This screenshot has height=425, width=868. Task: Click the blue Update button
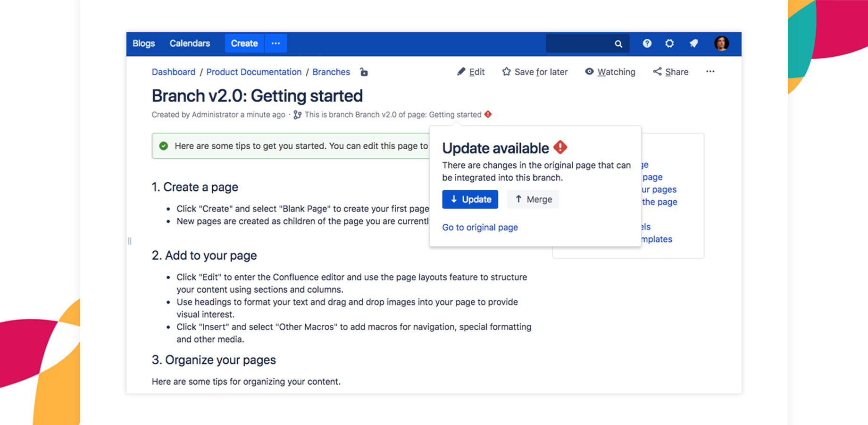pyautogui.click(x=470, y=199)
